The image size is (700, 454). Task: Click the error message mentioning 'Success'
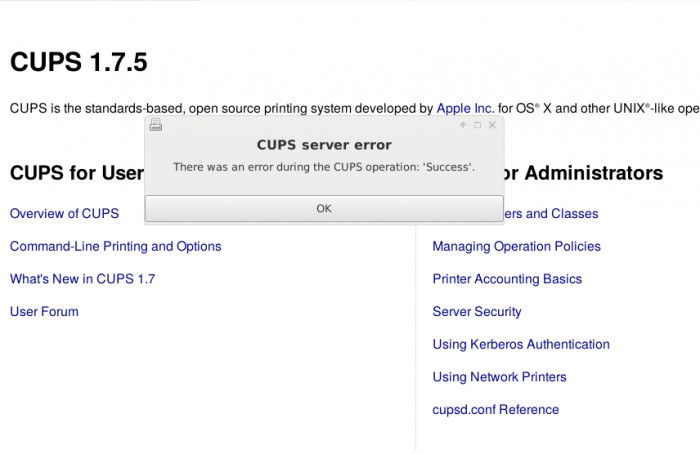point(324,167)
